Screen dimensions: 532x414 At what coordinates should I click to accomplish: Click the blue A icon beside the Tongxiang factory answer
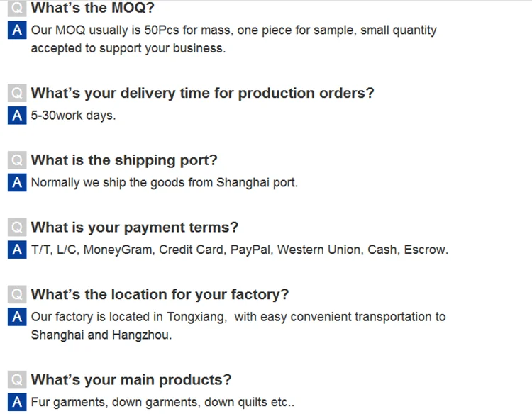pos(17,317)
